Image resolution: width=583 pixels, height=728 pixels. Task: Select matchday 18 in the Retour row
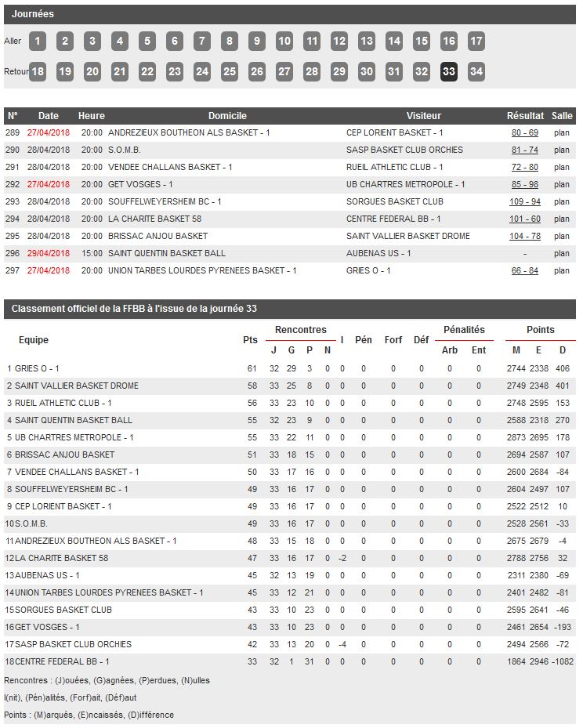38,72
